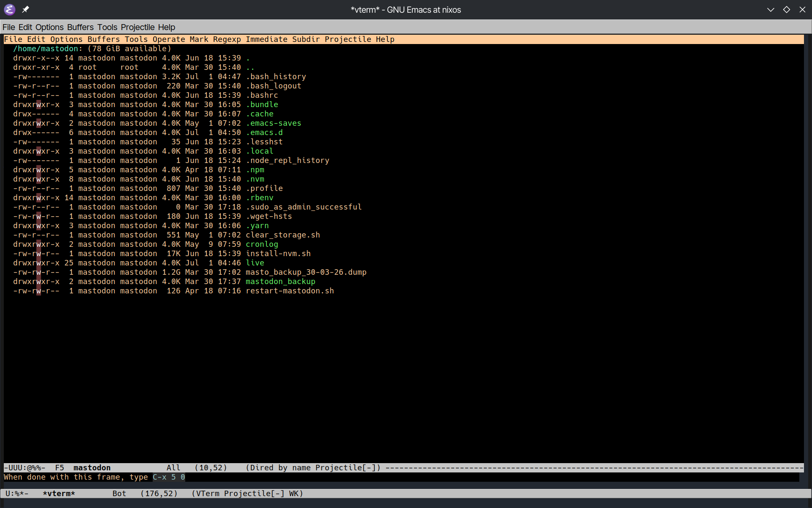Open the outer File menu
812x508 pixels.
coord(8,27)
